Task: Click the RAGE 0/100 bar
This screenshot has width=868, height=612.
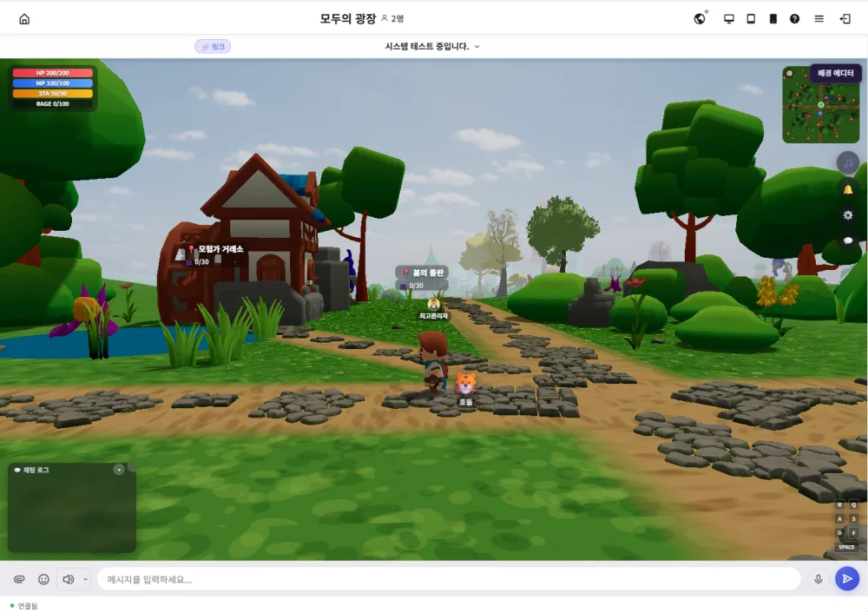Action: pos(53,103)
